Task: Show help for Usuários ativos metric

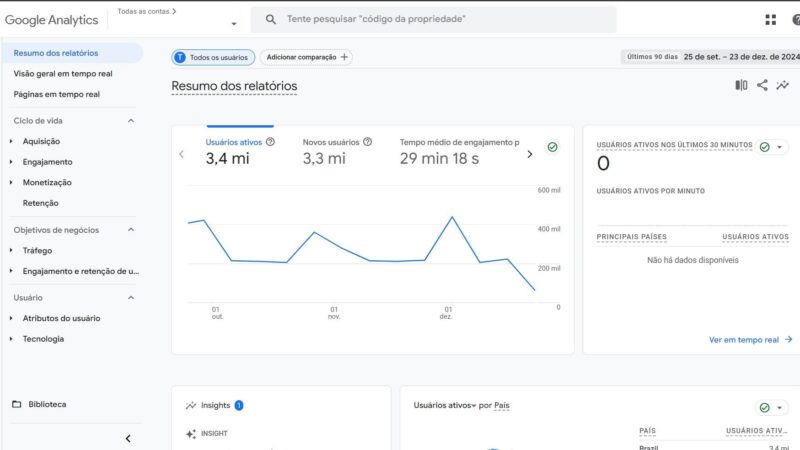Action: pyautogui.click(x=270, y=142)
